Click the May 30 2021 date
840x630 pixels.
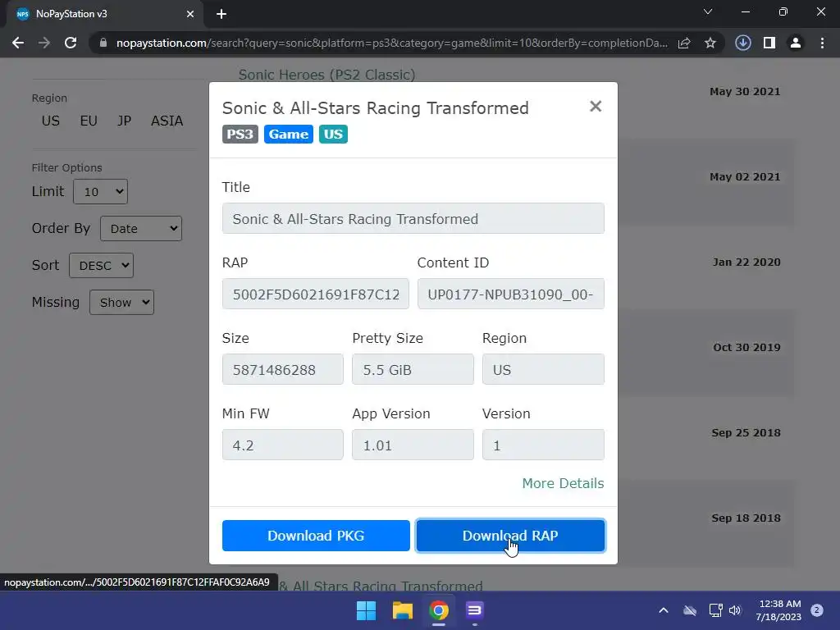[745, 92]
